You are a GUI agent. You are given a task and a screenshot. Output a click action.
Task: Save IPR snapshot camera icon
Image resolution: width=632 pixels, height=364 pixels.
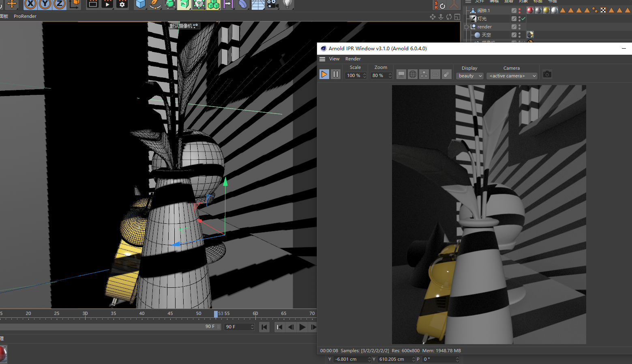pos(547,74)
